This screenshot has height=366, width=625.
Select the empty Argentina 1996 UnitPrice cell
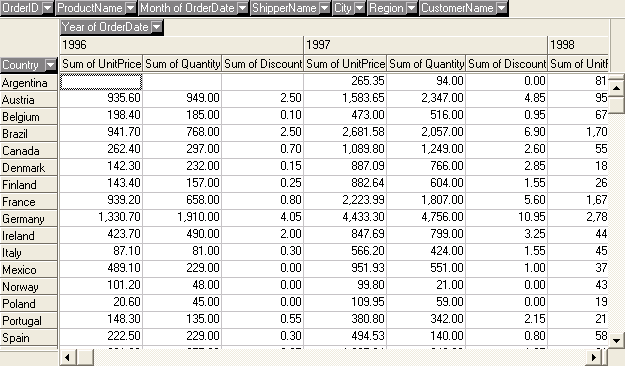tap(101, 82)
